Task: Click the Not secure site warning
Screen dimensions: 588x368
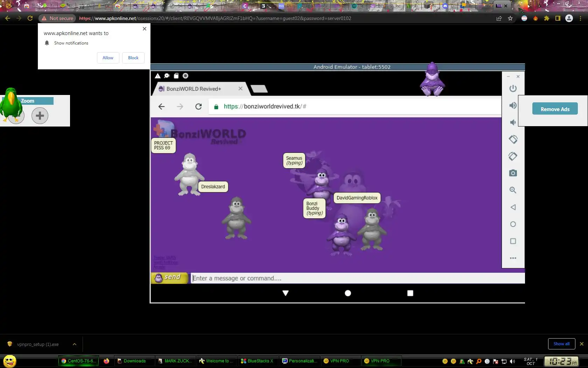Action: [57, 18]
